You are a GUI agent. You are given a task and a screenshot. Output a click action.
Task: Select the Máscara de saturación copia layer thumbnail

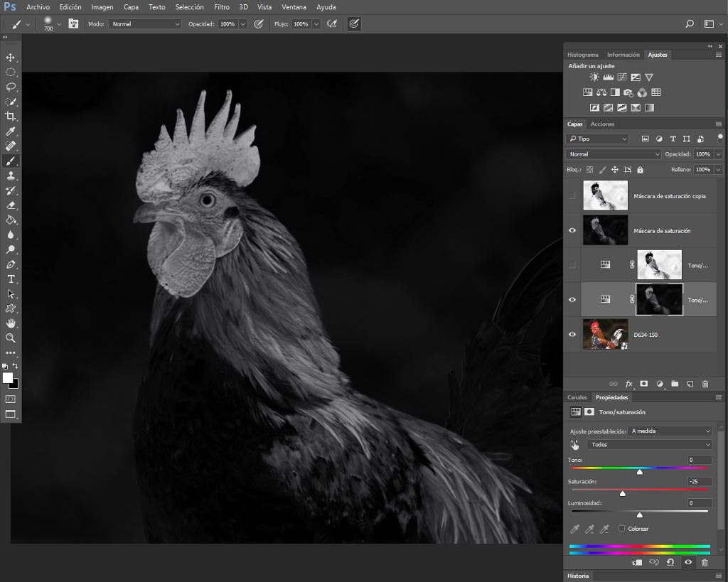tap(606, 195)
